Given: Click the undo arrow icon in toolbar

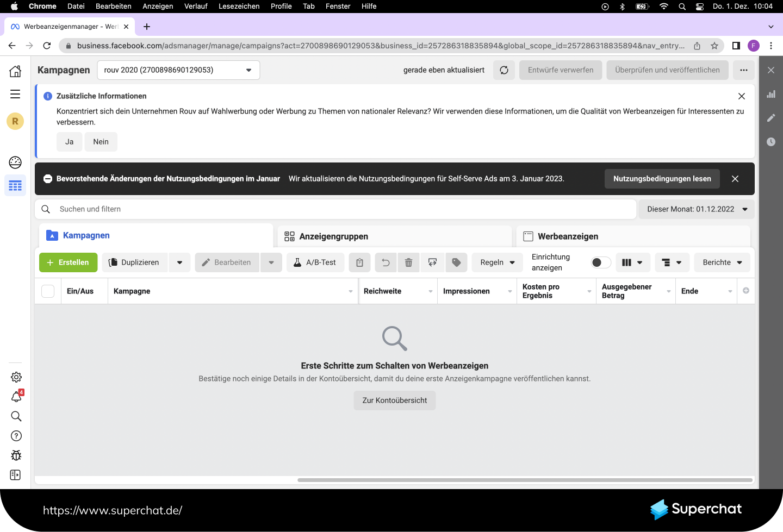Looking at the screenshot, I should coord(386,262).
